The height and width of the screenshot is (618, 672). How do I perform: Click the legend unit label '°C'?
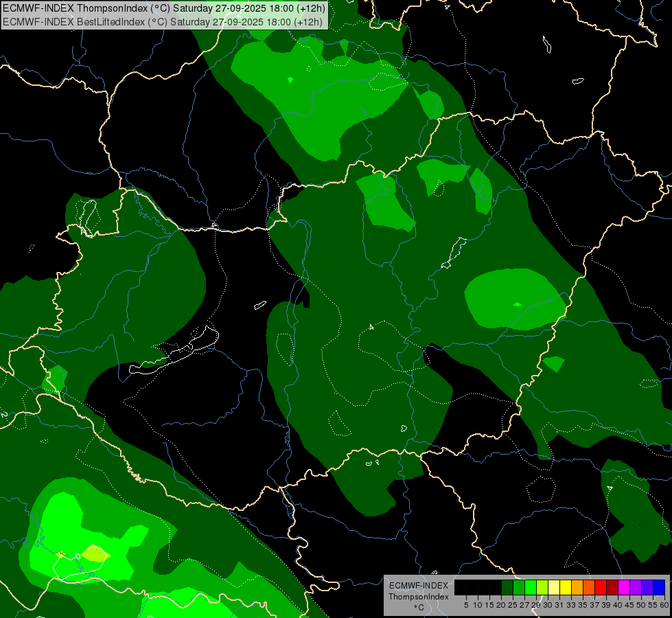click(x=419, y=608)
